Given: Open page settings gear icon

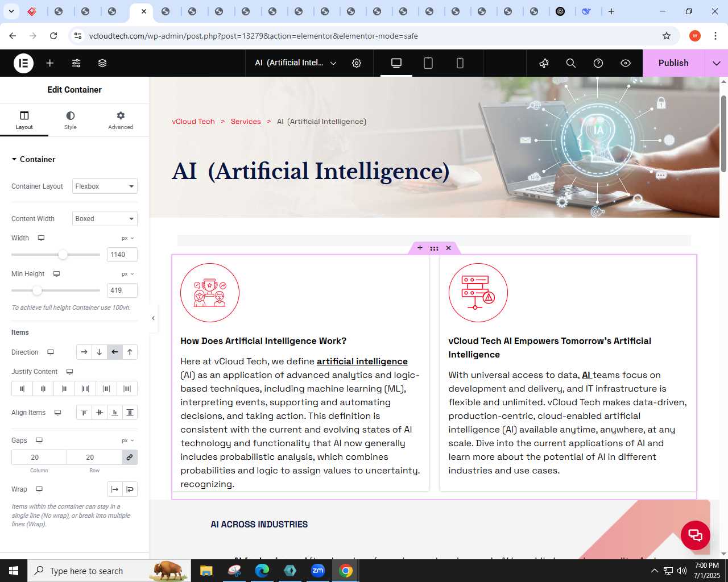Looking at the screenshot, I should pyautogui.click(x=357, y=63).
